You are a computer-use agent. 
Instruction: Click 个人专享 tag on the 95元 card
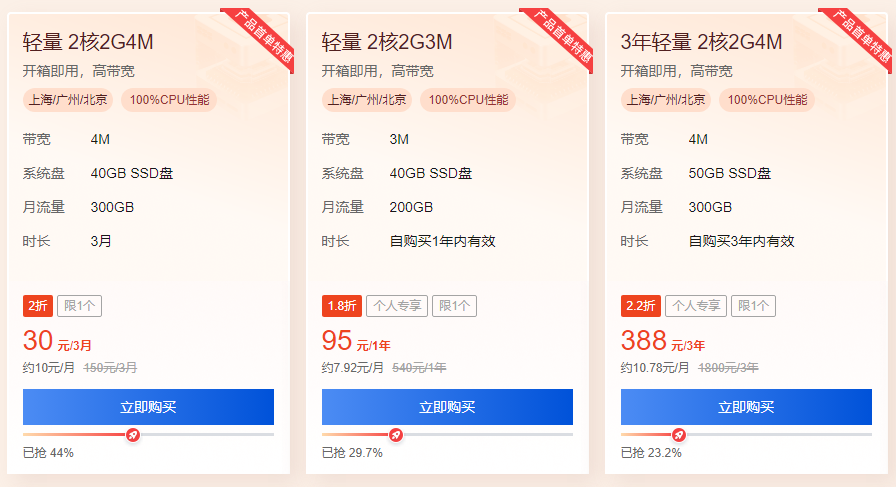point(397,306)
